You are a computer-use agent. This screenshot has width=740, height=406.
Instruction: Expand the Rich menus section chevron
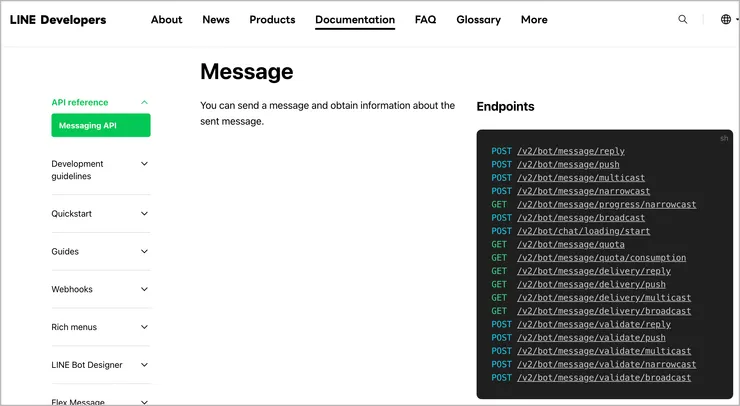coord(144,327)
